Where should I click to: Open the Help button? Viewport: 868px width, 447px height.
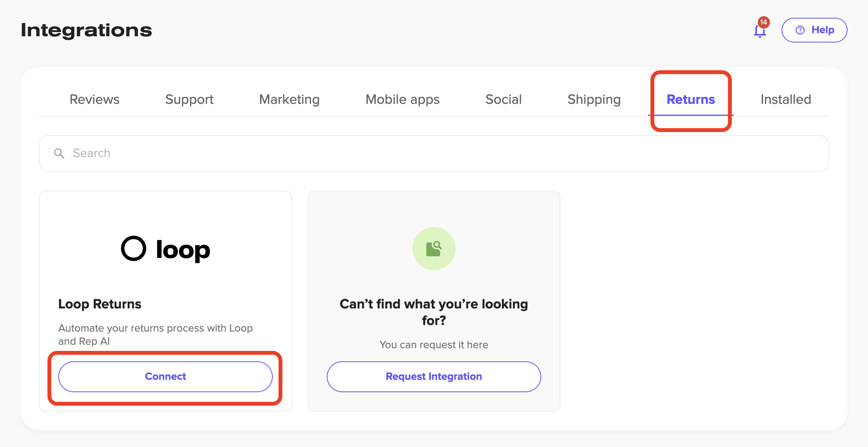814,30
